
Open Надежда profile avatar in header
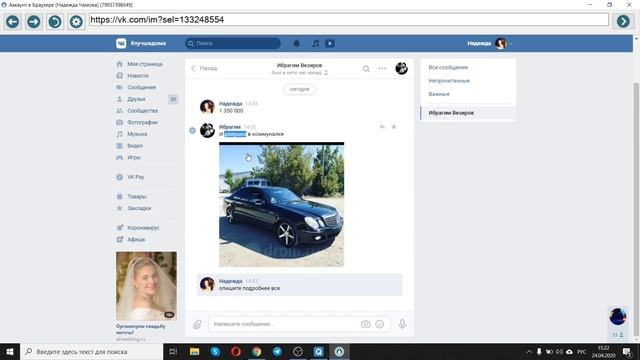[x=501, y=43]
